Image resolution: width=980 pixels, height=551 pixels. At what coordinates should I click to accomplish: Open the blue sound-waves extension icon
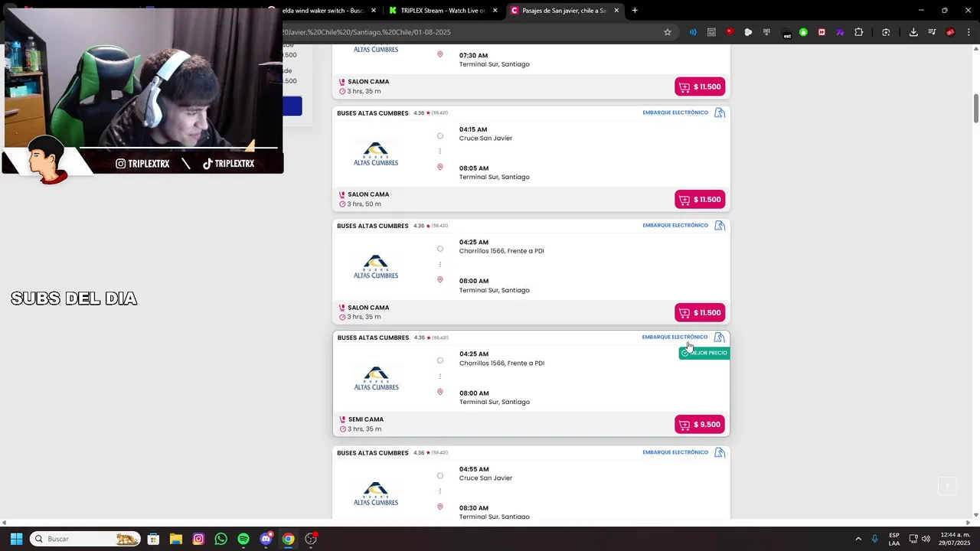(x=693, y=32)
